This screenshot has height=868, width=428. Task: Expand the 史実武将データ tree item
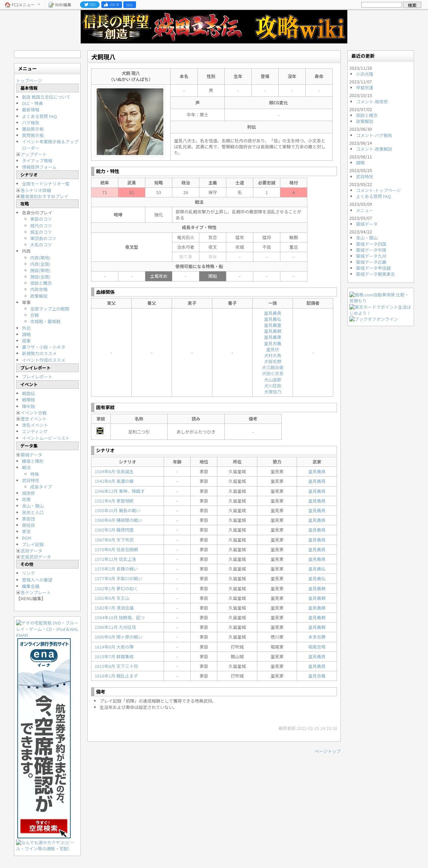(x=18, y=557)
